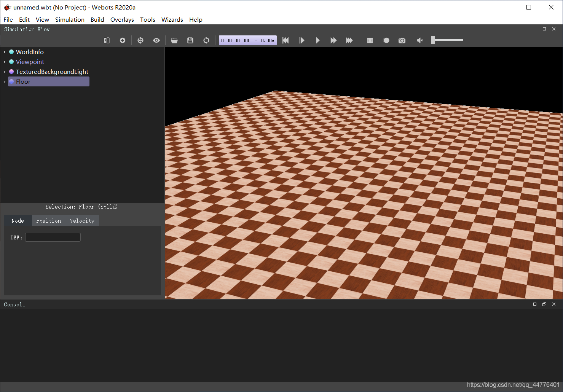Undock the Console panel into floating window
This screenshot has width=563, height=392.
(544, 304)
